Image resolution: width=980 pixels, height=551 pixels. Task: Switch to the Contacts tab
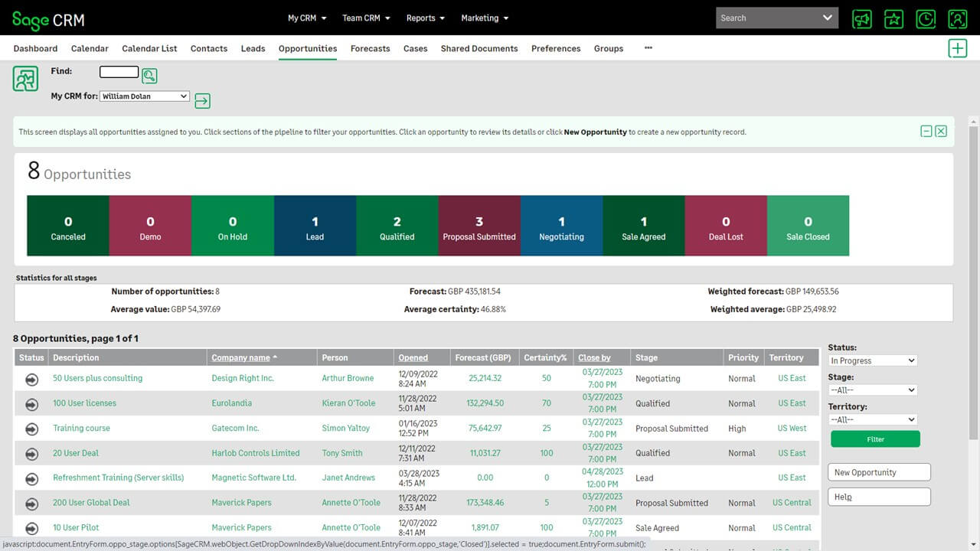pyautogui.click(x=209, y=48)
